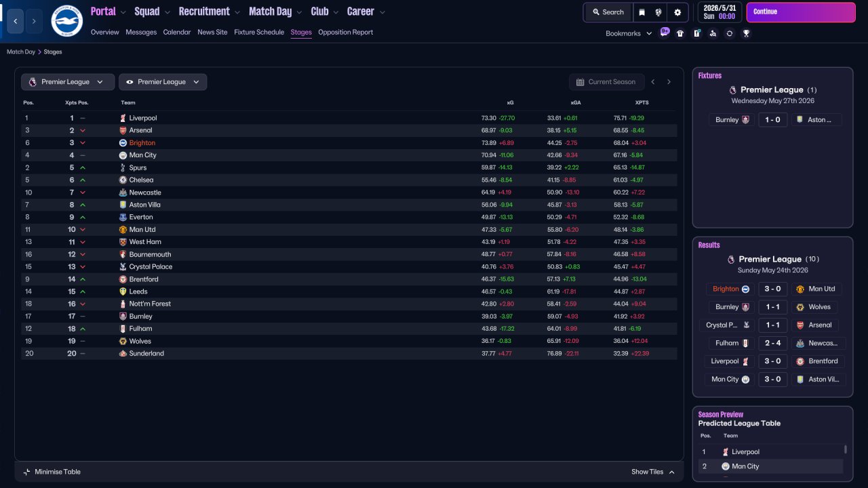Sort the table by XPTS column header
This screenshot has width=868, height=488.
coord(642,103)
